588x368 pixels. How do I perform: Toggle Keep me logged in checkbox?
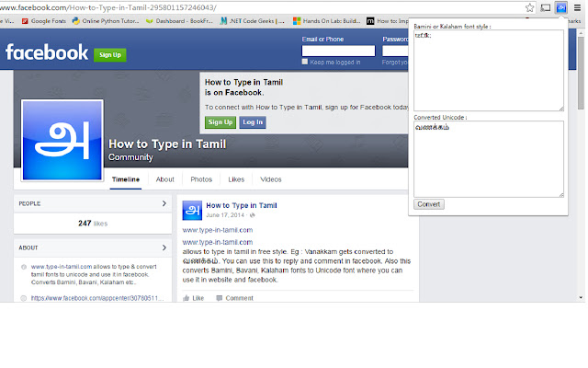point(305,62)
